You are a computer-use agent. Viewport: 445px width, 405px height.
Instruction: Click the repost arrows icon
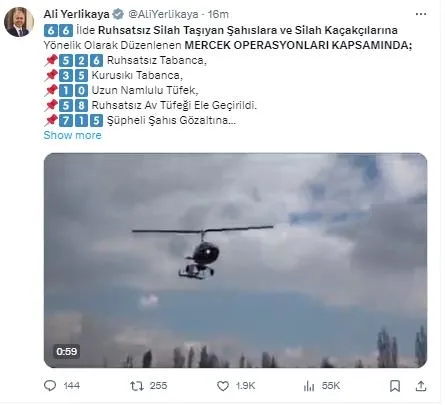(137, 386)
